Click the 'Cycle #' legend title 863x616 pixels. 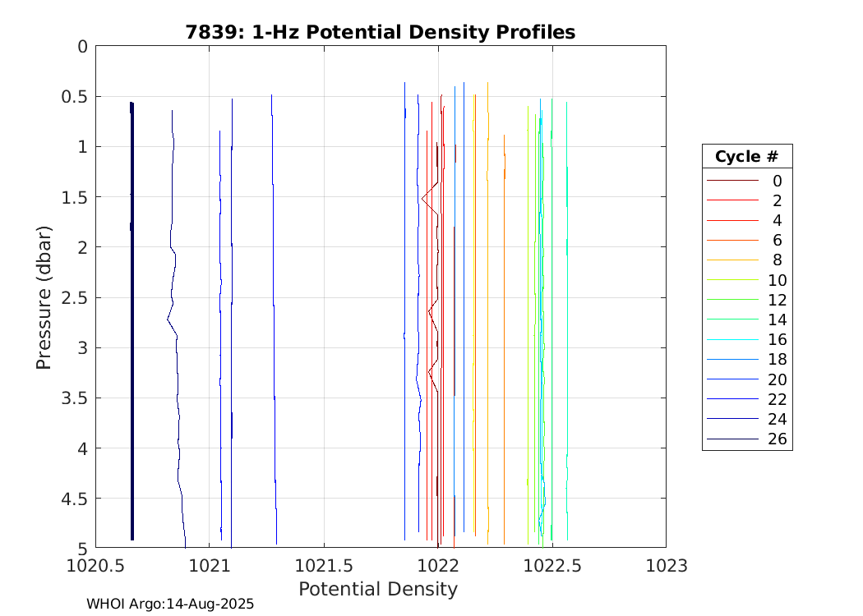point(746,157)
